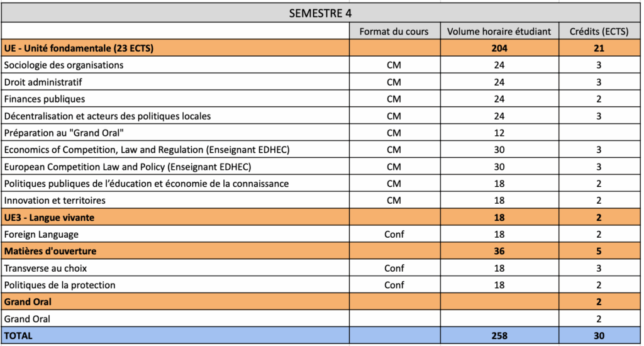Click the 'Politiques de la protection' cell

[60, 285]
